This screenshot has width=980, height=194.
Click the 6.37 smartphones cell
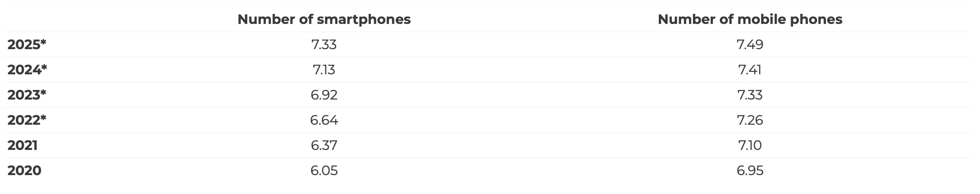(324, 145)
